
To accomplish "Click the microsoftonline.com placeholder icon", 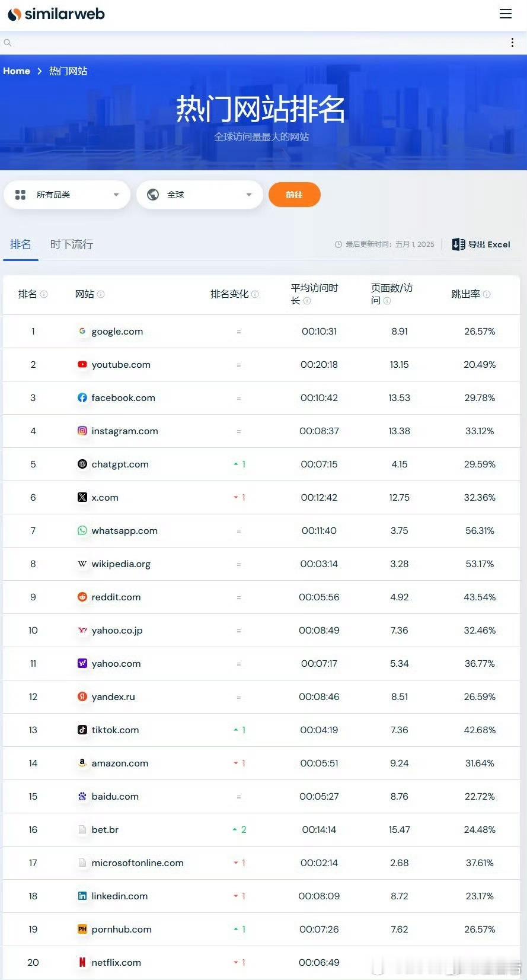I will 82,863.
